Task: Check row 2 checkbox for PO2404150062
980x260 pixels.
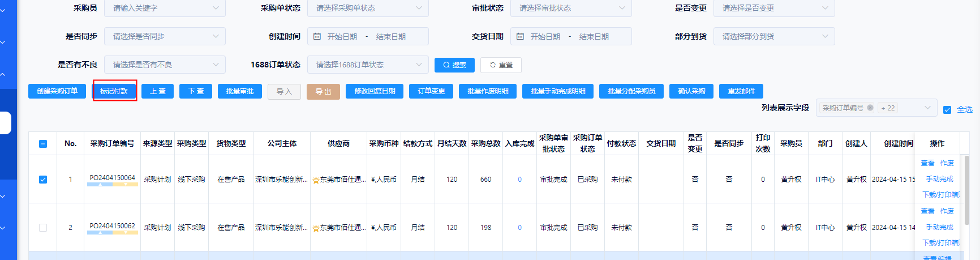Action: coord(43,228)
